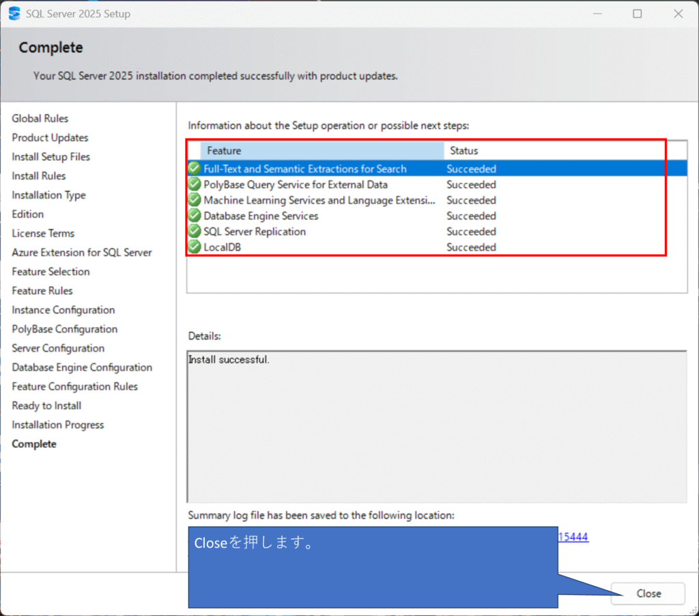
Task: Click the Feature Rules step in sidebar
Action: [x=42, y=291]
